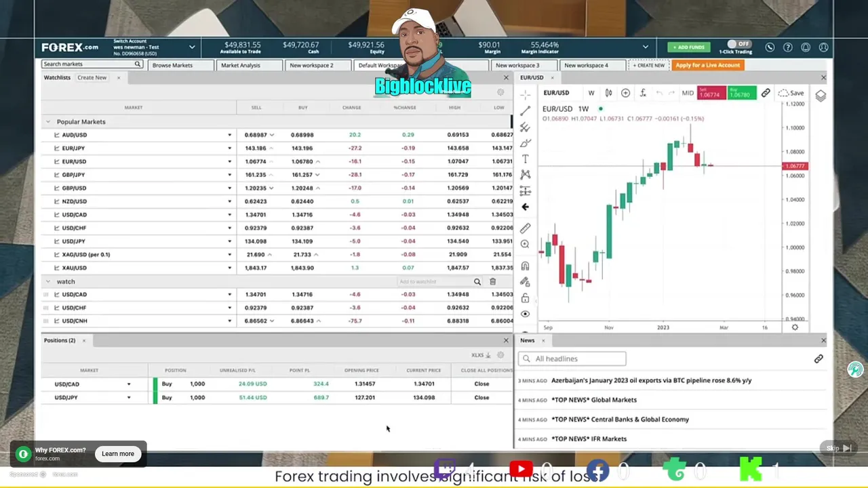Select the prediction and measurement tools icon
The height and width of the screenshot is (488, 868).
(x=526, y=191)
